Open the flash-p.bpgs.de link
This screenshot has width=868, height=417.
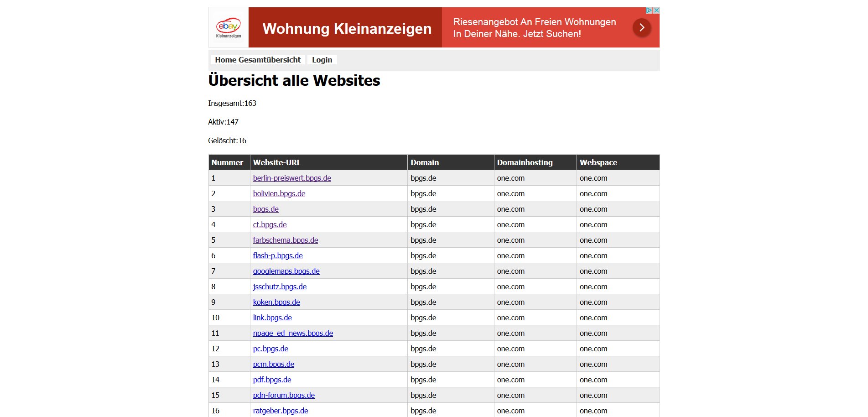click(x=278, y=255)
